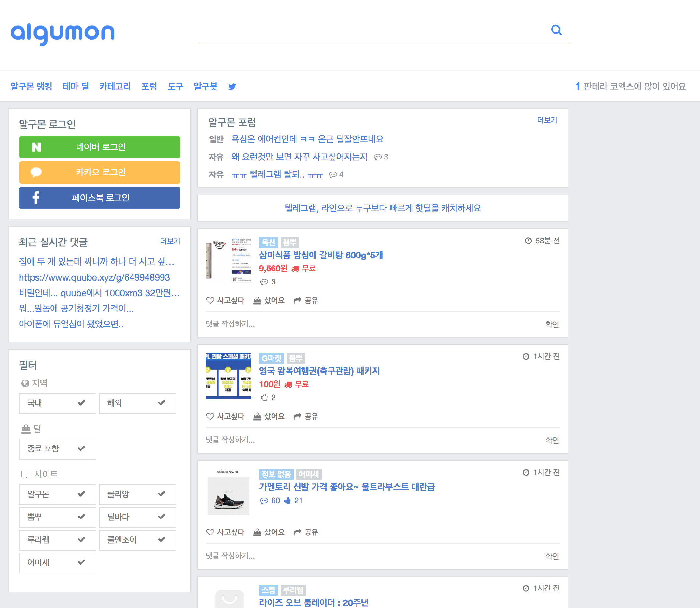Click the 텔레그램, 라인 hot deal banner link
The height and width of the screenshot is (608, 700).
pyautogui.click(x=383, y=208)
